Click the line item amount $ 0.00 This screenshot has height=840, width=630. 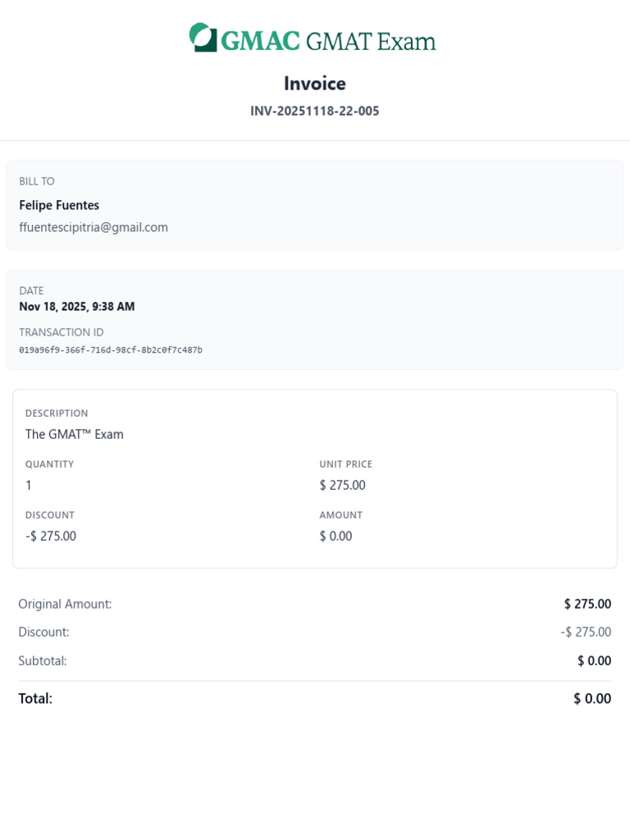tap(336, 536)
